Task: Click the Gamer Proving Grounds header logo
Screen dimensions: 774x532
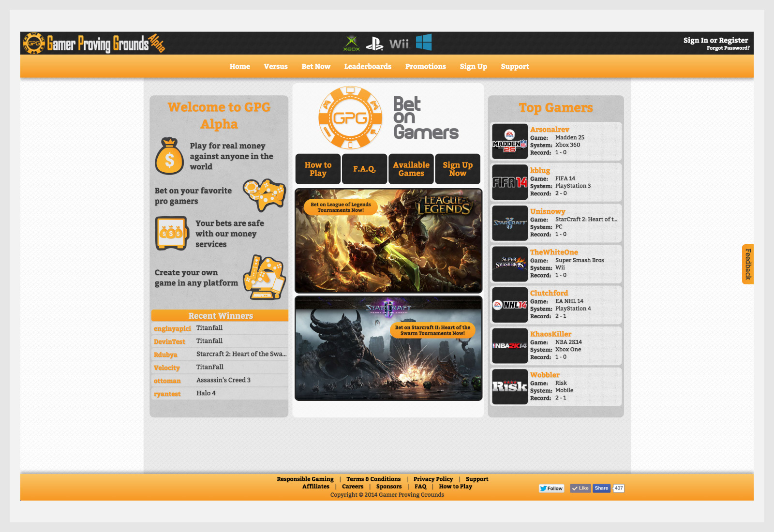Action: [x=94, y=43]
